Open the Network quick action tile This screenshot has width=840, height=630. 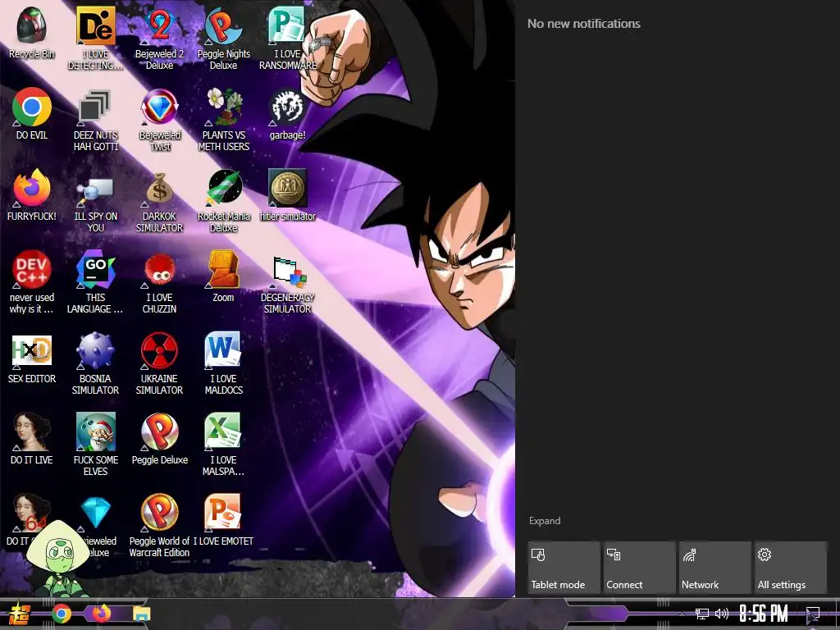click(714, 568)
